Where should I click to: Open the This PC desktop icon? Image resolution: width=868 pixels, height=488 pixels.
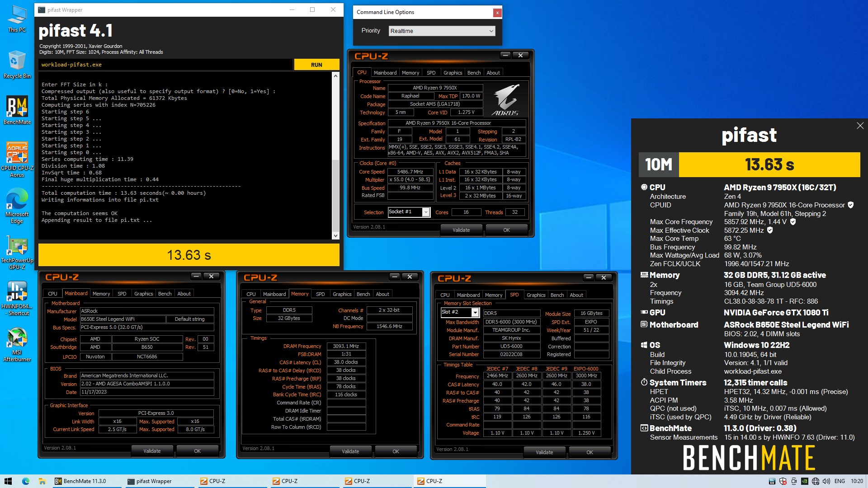click(17, 19)
